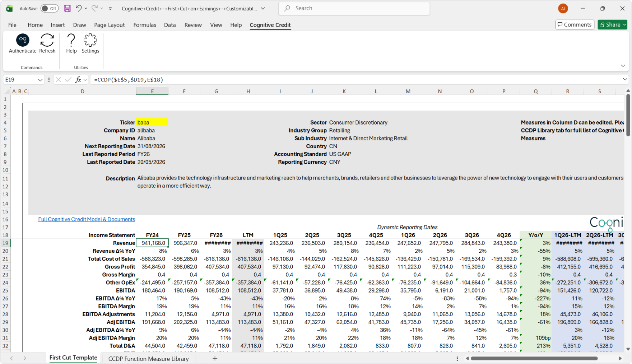This screenshot has height=364, width=632.
Task: Expand the formula bar
Action: 625,79
